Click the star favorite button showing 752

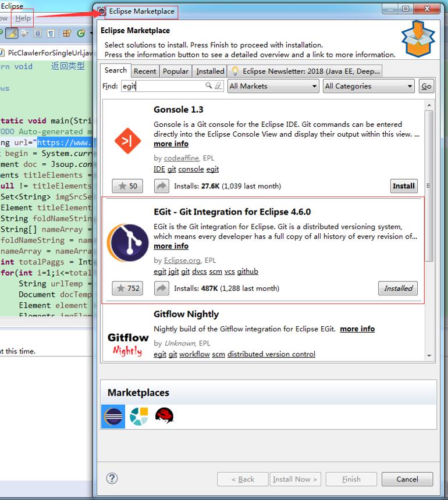click(127, 288)
